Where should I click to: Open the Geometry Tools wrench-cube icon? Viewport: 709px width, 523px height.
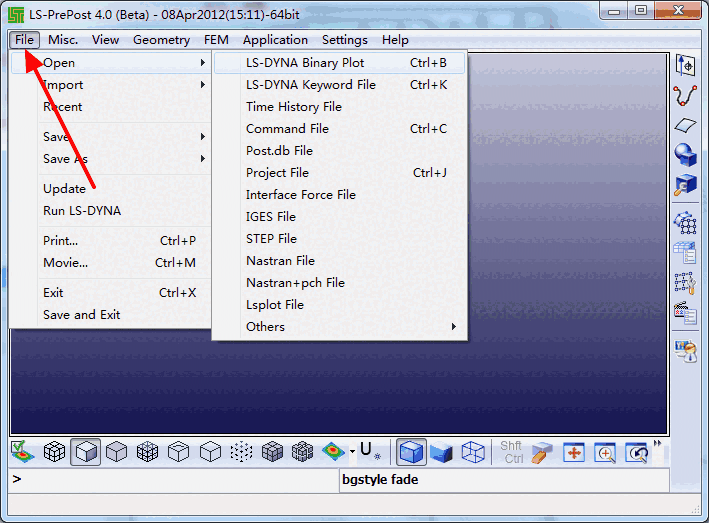685,184
